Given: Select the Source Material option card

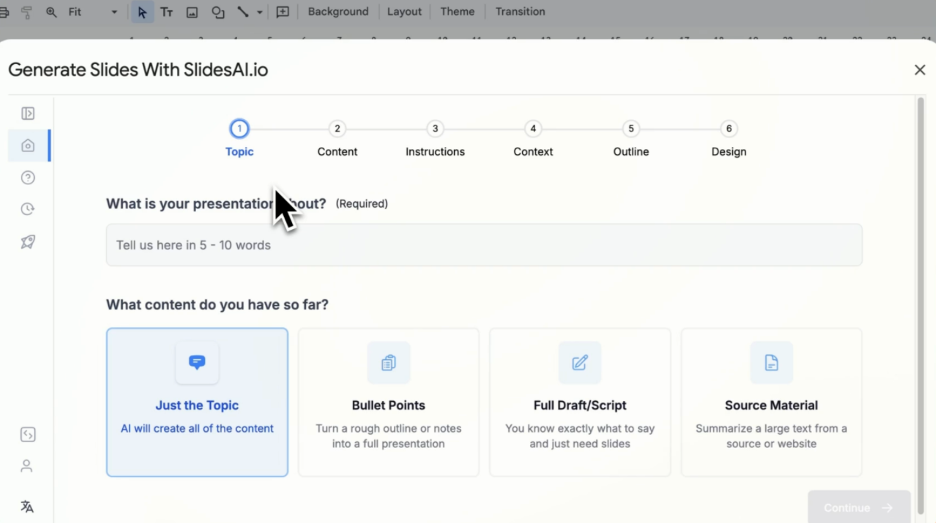Looking at the screenshot, I should (771, 402).
